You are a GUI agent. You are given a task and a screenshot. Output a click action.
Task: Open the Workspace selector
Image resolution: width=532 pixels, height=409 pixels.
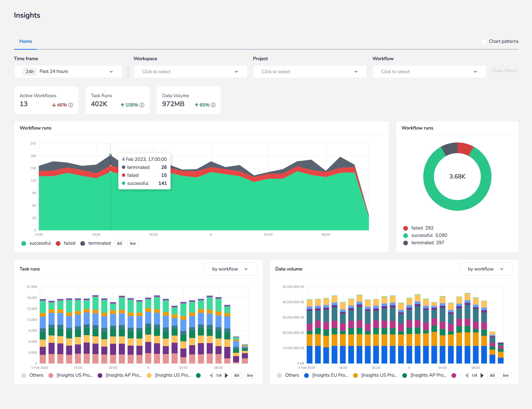(191, 71)
